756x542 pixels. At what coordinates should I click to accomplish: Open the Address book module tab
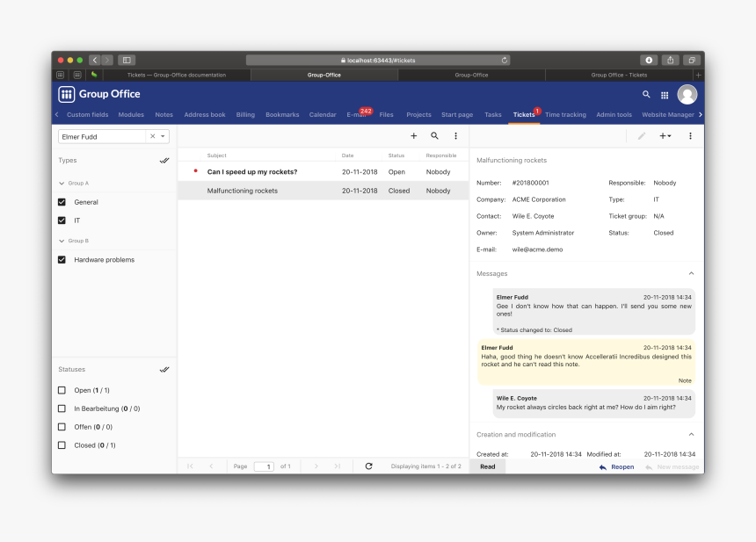(x=205, y=115)
